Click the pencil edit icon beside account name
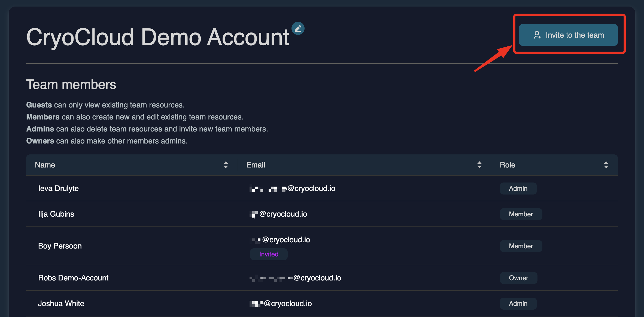Image resolution: width=644 pixels, height=317 pixels. pyautogui.click(x=298, y=28)
